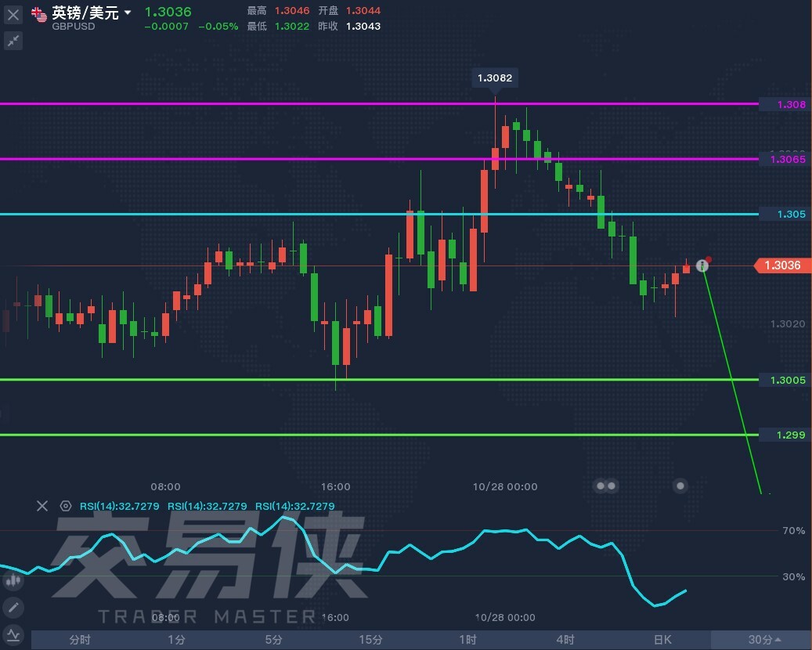Click the -0.05% percent change value
The height and width of the screenshot is (650, 812).
tap(218, 27)
